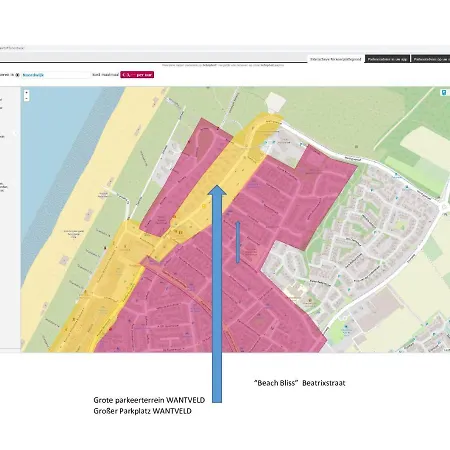Switch to the Interactieve parkeerplattegrond tab
Viewport: 450px width, 450px height.
336,59
